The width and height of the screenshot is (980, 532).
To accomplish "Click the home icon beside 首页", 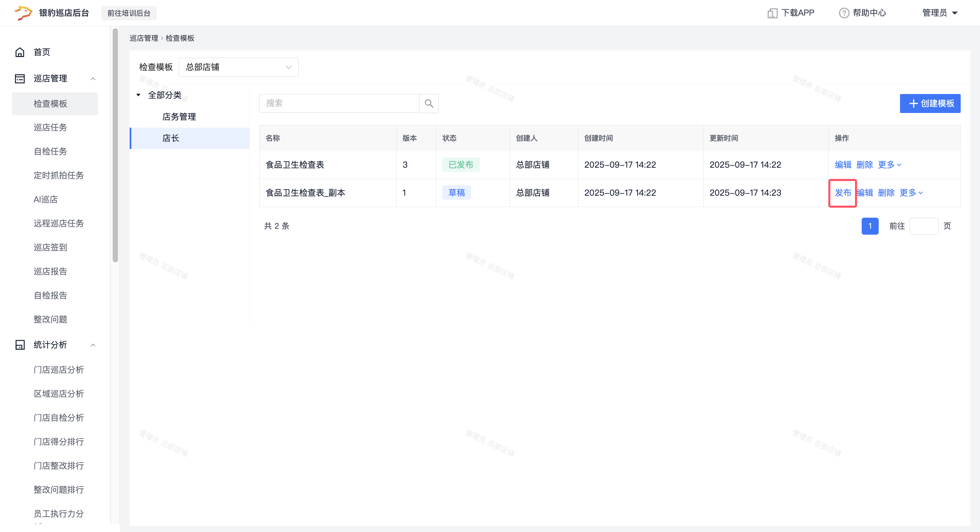I will point(20,52).
